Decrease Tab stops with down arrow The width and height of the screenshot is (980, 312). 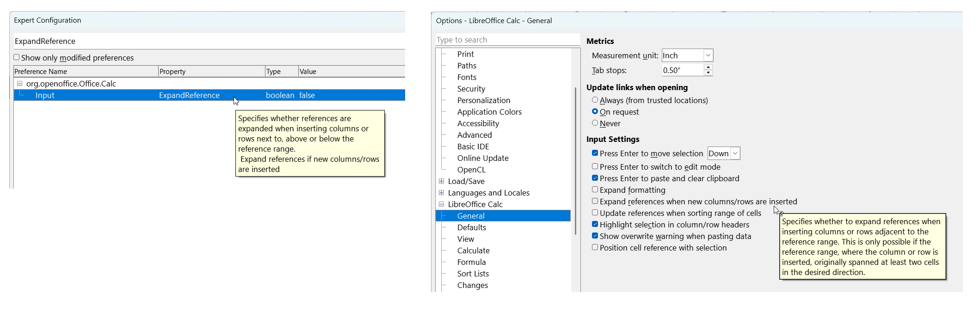point(708,73)
